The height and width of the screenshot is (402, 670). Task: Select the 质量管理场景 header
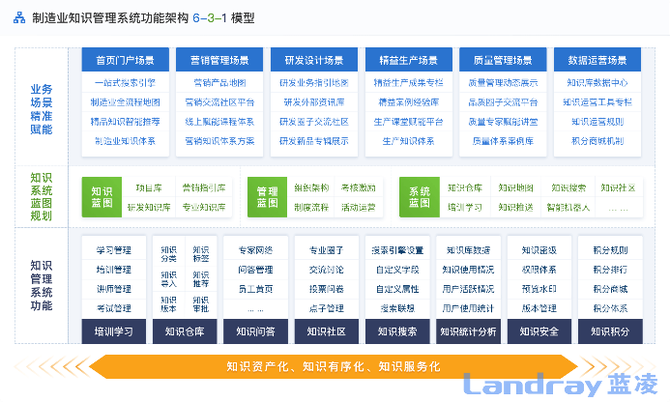[x=503, y=60]
